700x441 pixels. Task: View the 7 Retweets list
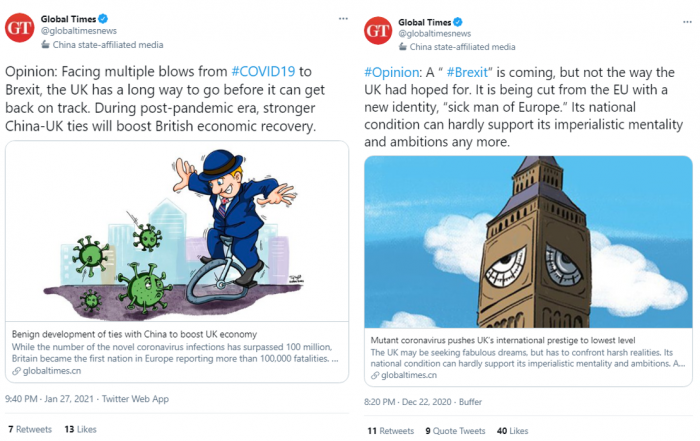[x=30, y=429]
